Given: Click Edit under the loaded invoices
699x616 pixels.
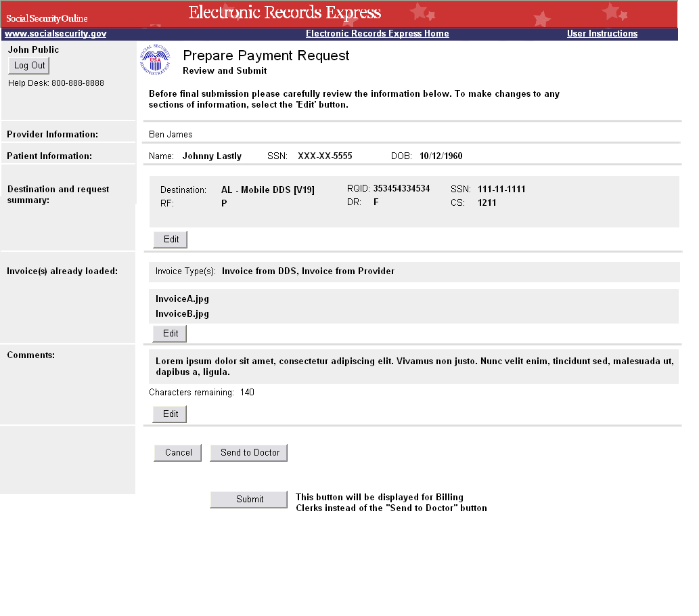Looking at the screenshot, I should pyautogui.click(x=171, y=334).
